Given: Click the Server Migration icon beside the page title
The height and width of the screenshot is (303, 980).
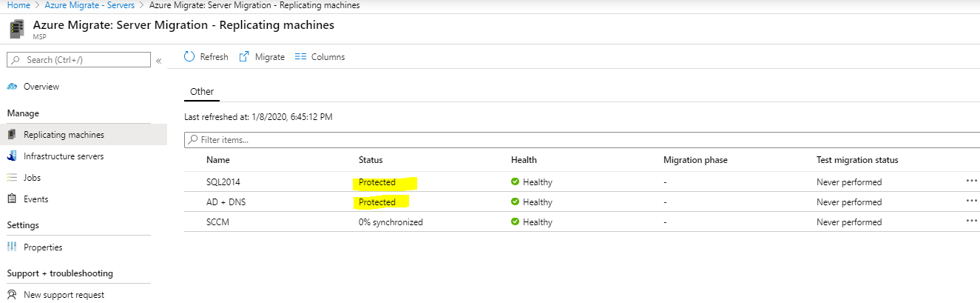Looking at the screenshot, I should click(x=16, y=30).
